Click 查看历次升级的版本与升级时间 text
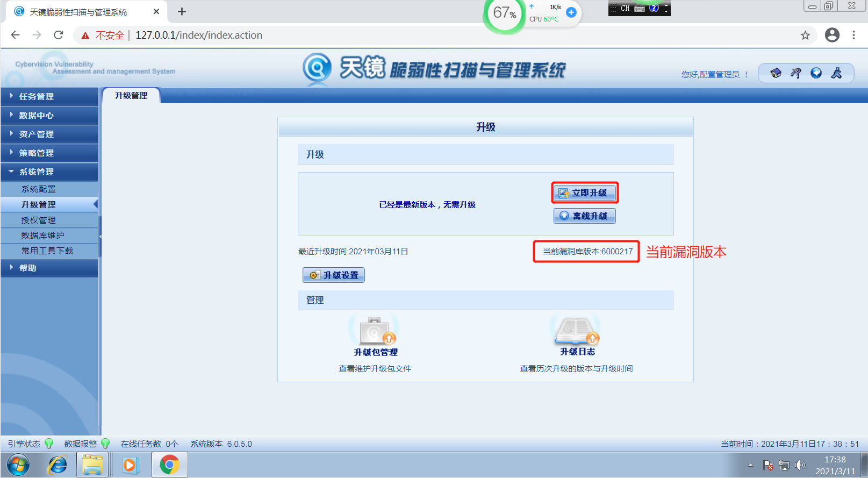The height and width of the screenshot is (478, 868). pos(576,369)
